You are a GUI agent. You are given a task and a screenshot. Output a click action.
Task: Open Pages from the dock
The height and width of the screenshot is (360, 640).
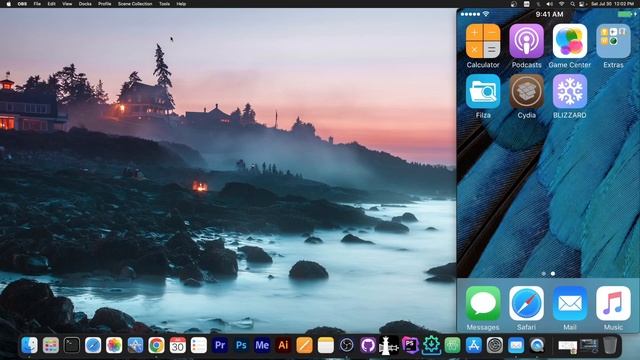pyautogui.click(x=304, y=345)
